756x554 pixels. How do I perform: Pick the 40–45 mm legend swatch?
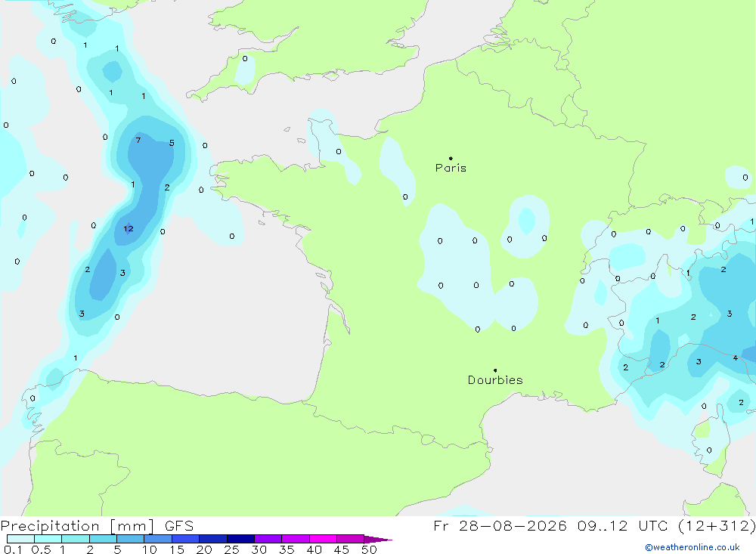323,539
